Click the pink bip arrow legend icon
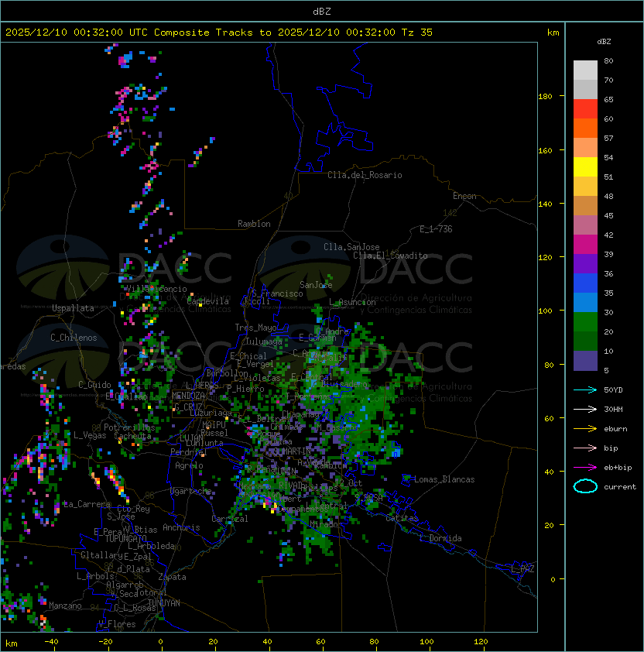This screenshot has width=644, height=652. 585,448
